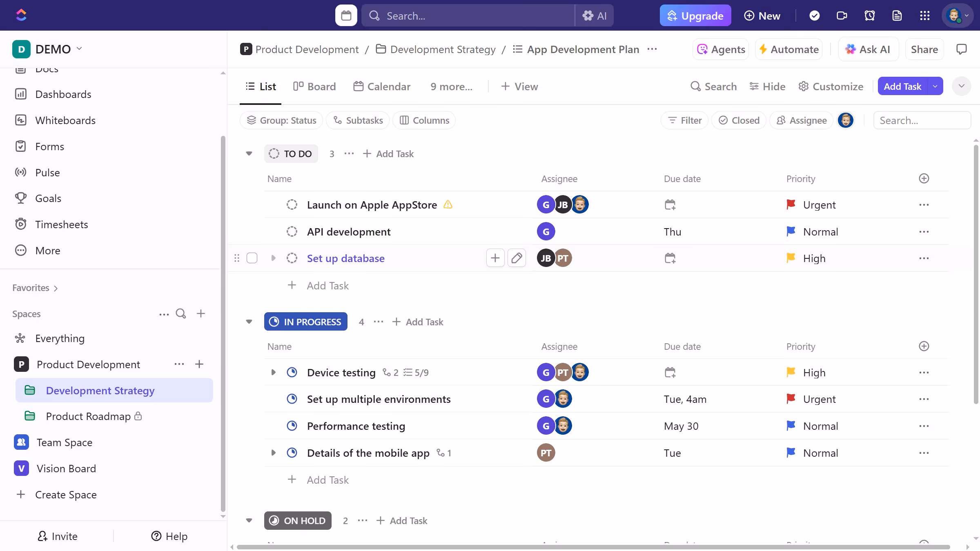Open TO DO group options ellipsis
980x551 pixels.
click(349, 153)
